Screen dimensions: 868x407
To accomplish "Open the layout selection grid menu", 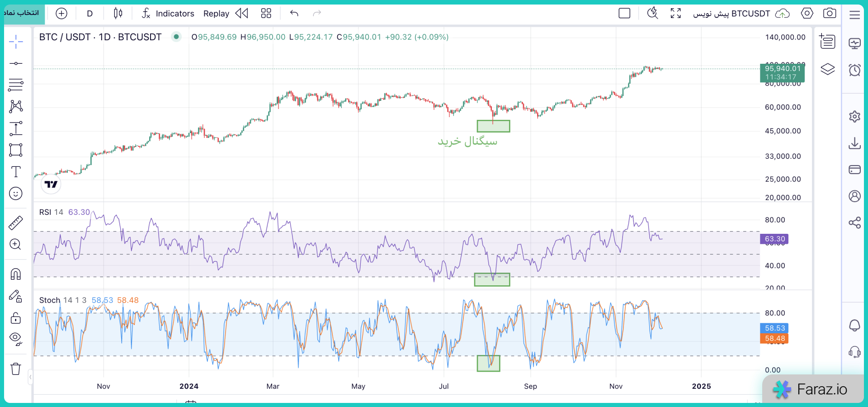I will pyautogui.click(x=266, y=14).
